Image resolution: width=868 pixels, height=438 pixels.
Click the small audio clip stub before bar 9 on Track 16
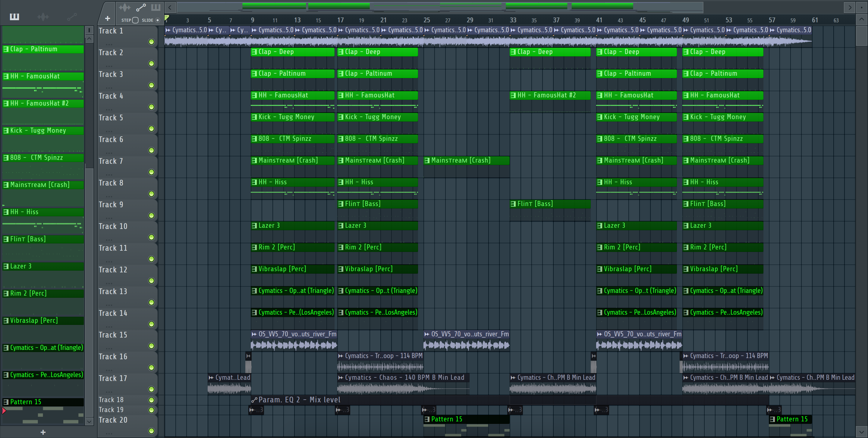point(248,362)
